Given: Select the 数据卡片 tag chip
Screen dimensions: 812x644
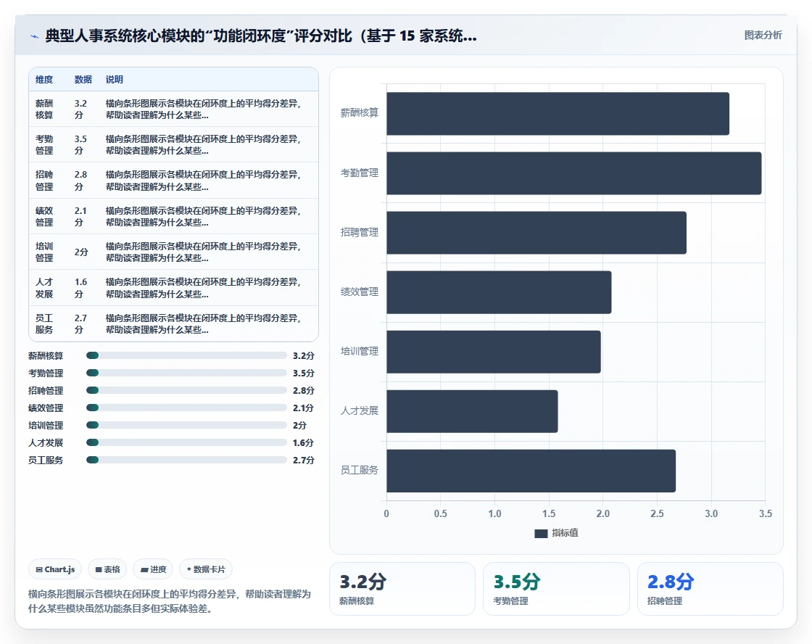Looking at the screenshot, I should click(206, 569).
